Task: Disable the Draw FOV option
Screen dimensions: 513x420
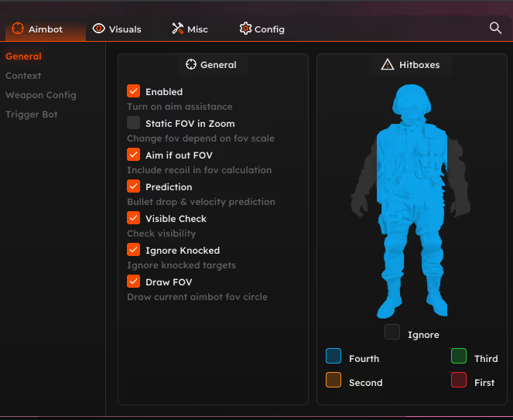Action: click(x=134, y=282)
